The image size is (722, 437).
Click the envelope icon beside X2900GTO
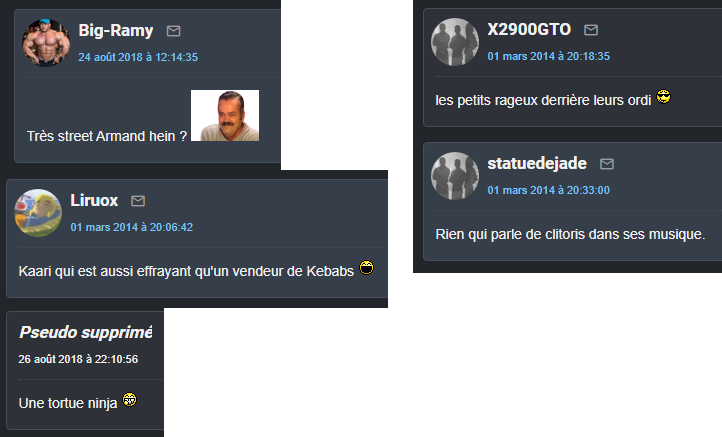click(591, 30)
